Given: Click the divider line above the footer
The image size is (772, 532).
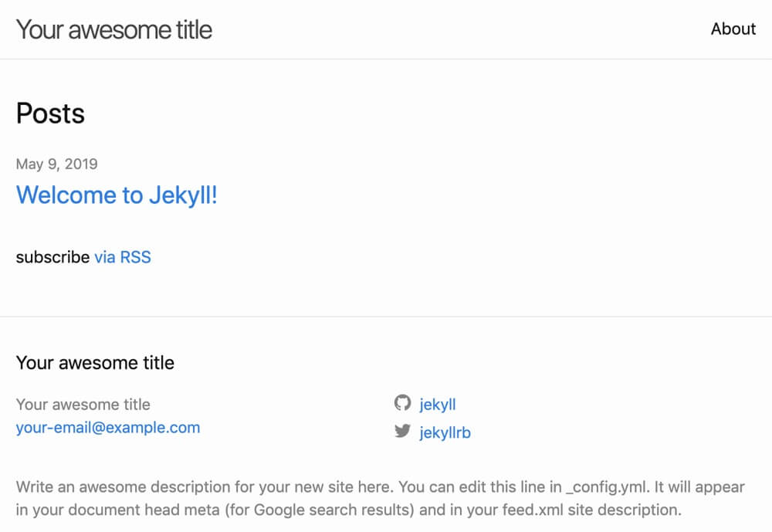Looking at the screenshot, I should (386, 317).
